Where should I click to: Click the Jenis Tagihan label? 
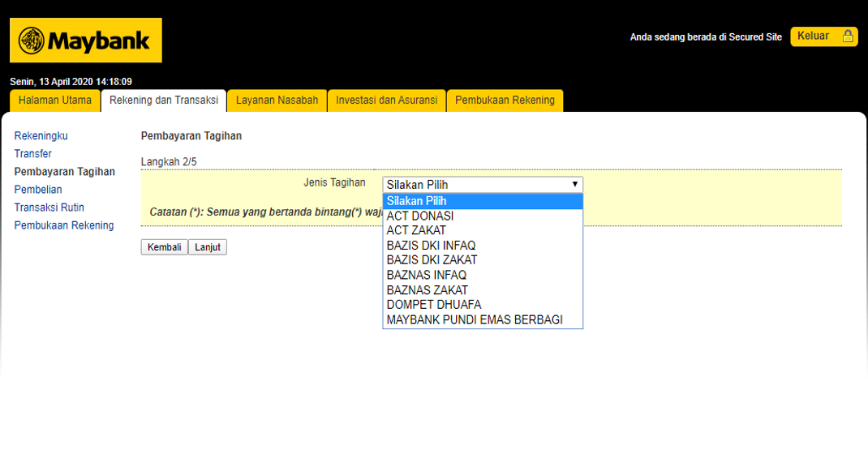[334, 183]
